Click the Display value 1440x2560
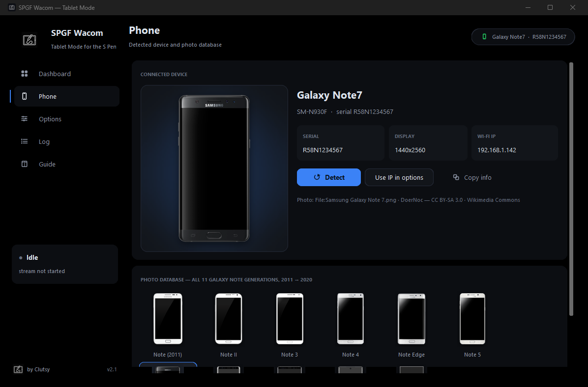 point(410,150)
